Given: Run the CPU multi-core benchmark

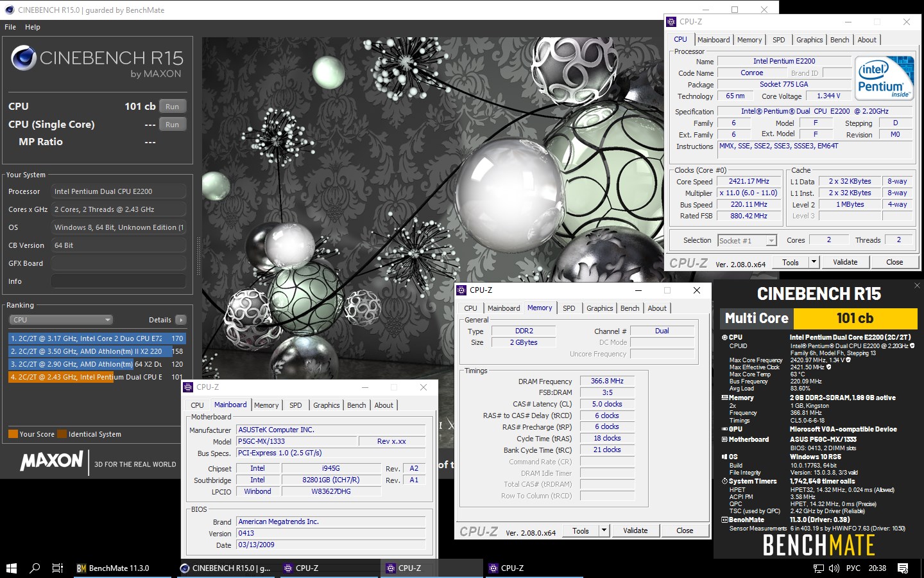Looking at the screenshot, I should [172, 107].
